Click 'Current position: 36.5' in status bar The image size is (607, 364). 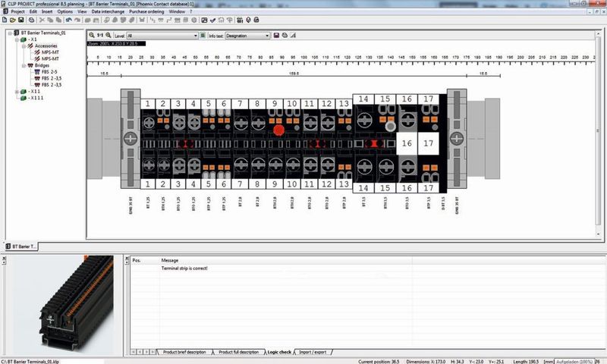[379, 362]
